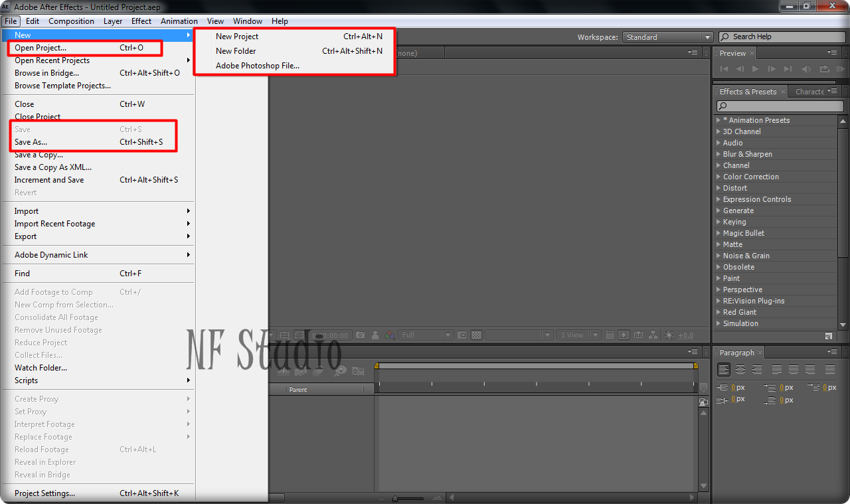The image size is (850, 504).
Task: Click the indent left margin icon
Action: click(x=722, y=387)
